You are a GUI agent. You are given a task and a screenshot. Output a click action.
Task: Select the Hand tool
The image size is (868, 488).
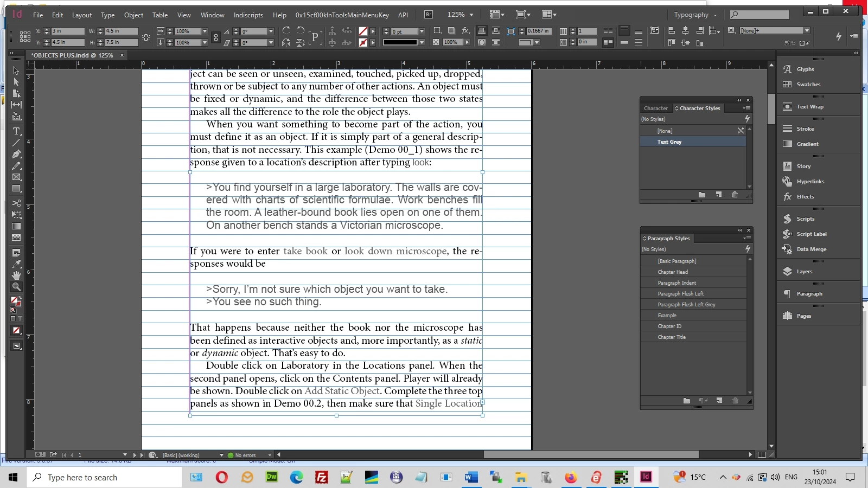[x=16, y=275]
